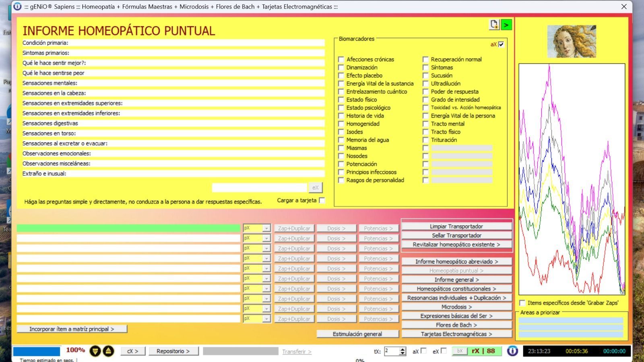Check the Rasgos de personalidad biomarker
The height and width of the screenshot is (362, 644).
click(x=341, y=180)
